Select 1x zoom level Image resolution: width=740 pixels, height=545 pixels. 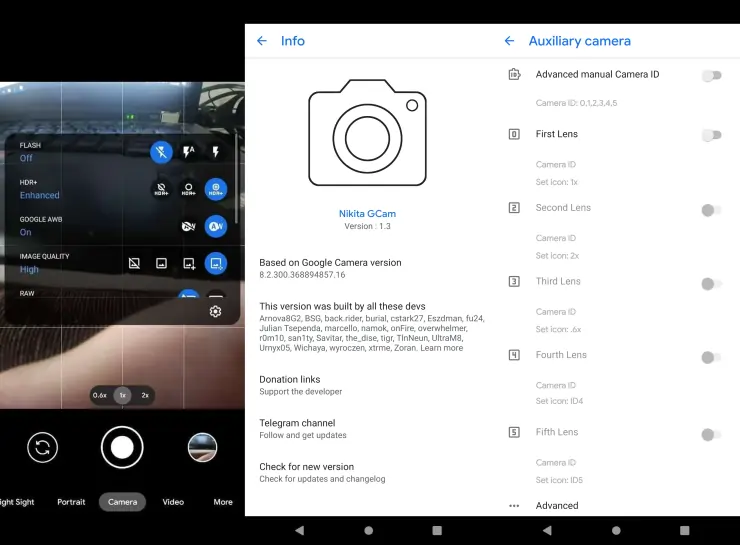(x=123, y=395)
